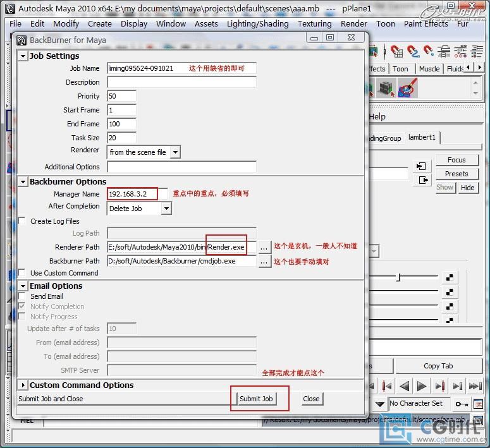Play the animation forwards
The width and height of the screenshot is (490, 448).
422,386
